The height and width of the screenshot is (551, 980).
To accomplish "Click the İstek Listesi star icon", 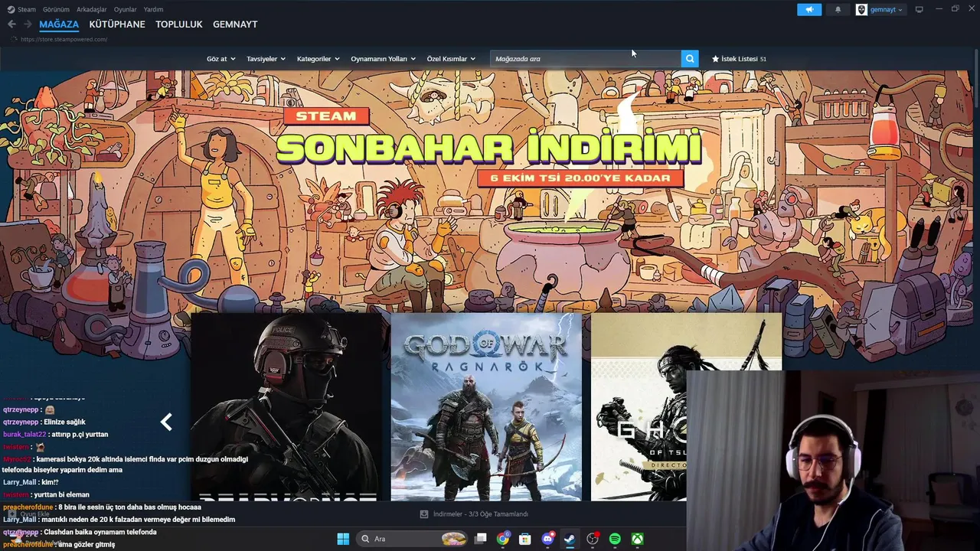I will point(716,59).
